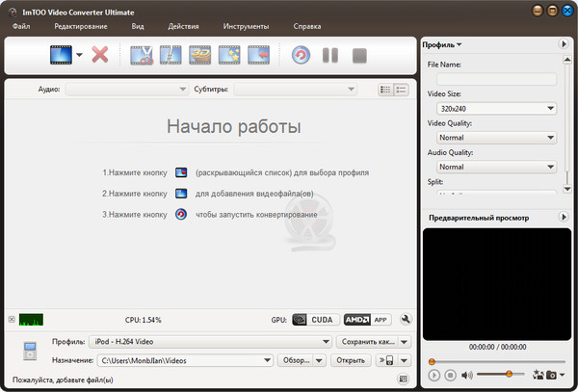
Task: Mute the preview audio speaker icon
Action: point(466,374)
